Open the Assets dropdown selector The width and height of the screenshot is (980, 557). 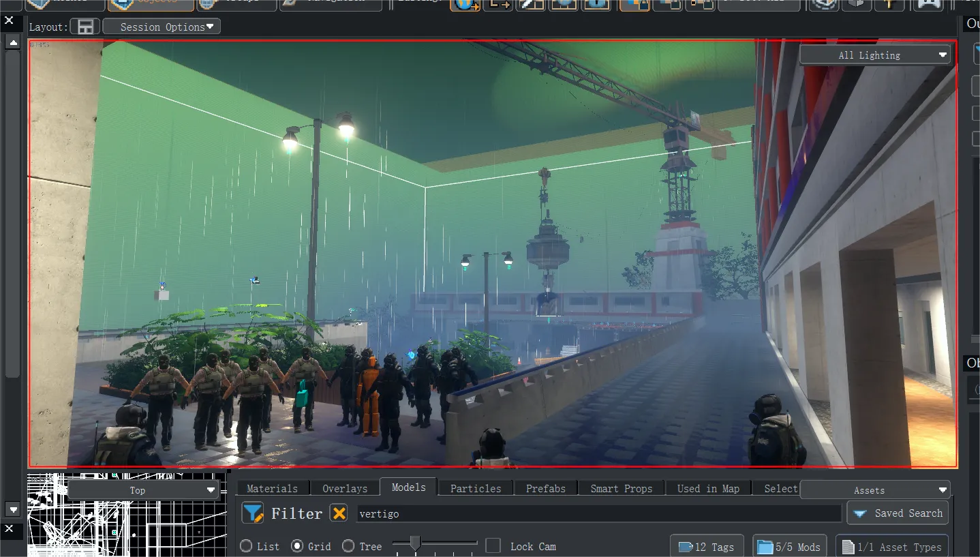click(875, 490)
